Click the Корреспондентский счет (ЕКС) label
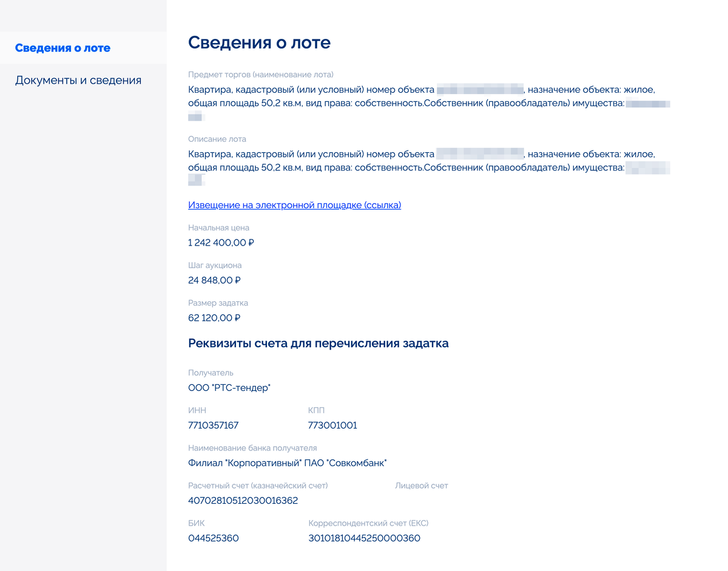 [368, 523]
